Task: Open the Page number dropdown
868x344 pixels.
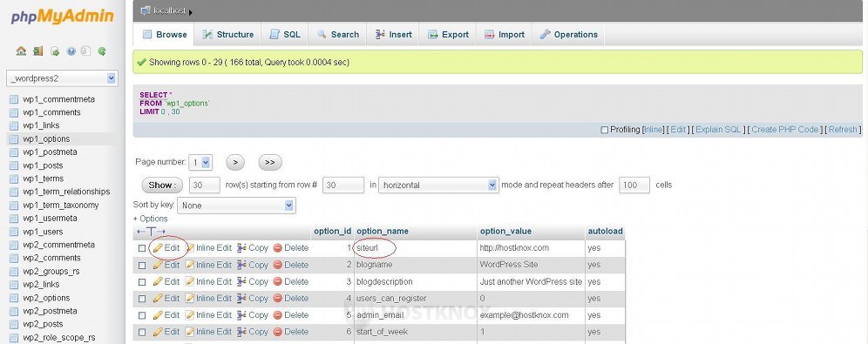Action: (x=200, y=163)
